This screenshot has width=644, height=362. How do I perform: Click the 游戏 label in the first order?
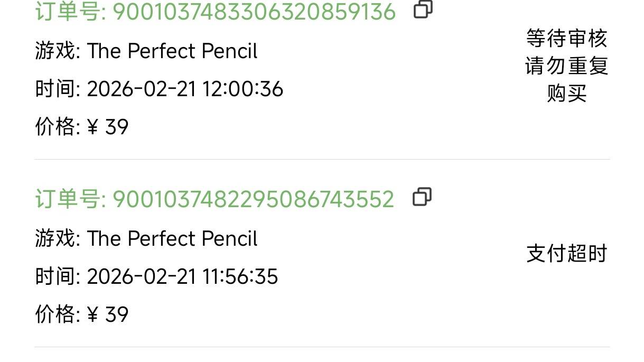click(x=56, y=51)
